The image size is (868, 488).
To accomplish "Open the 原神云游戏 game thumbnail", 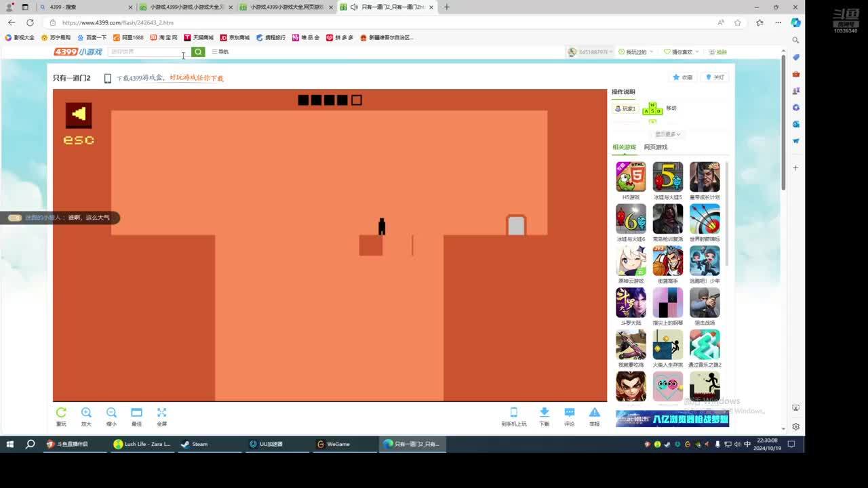I will [631, 261].
